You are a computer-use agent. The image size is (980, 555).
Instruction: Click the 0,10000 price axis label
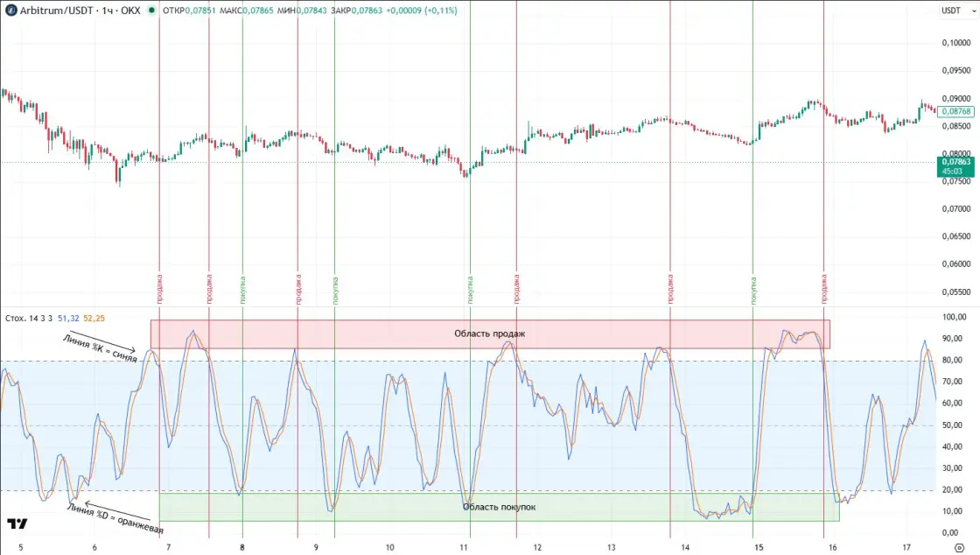956,43
